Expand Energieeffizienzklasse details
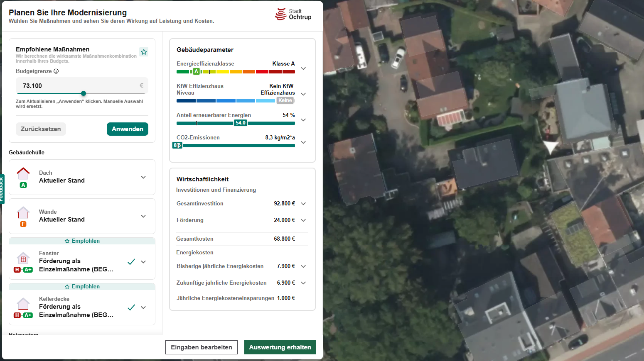 [x=303, y=68]
